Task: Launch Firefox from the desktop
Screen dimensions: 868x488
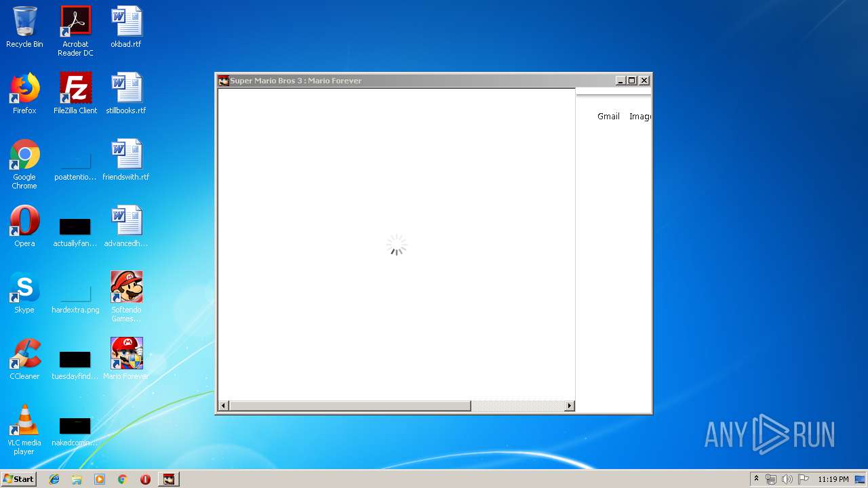Action: click(24, 94)
